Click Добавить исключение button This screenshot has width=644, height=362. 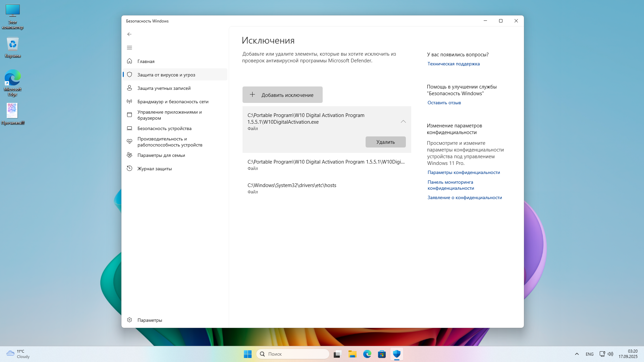click(282, 95)
